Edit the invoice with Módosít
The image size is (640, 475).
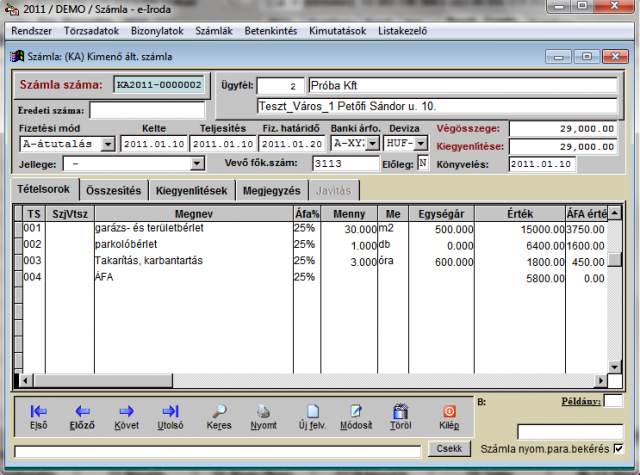tap(355, 416)
